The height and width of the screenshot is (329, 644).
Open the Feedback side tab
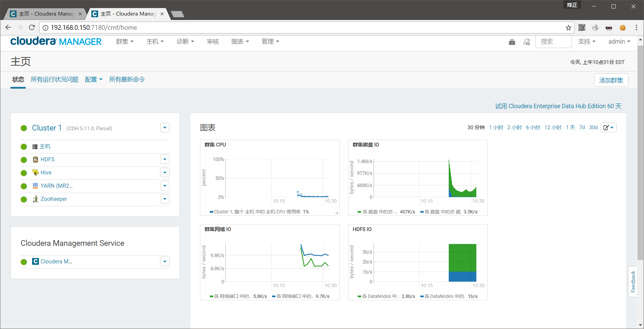(633, 282)
